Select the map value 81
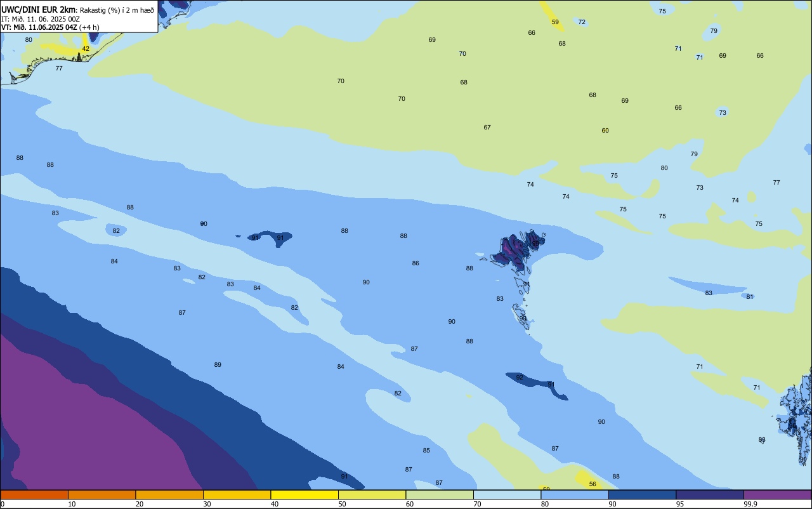Screen dimensions: 812x509 750,297
